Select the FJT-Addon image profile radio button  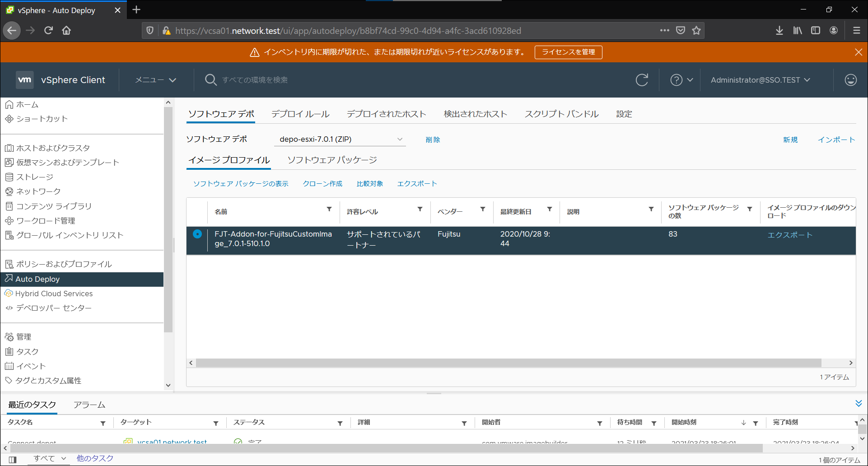coord(197,234)
